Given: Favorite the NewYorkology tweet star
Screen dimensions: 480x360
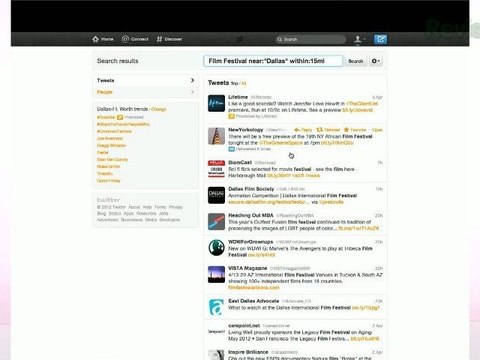Looking at the screenshot, I should (x=355, y=130).
